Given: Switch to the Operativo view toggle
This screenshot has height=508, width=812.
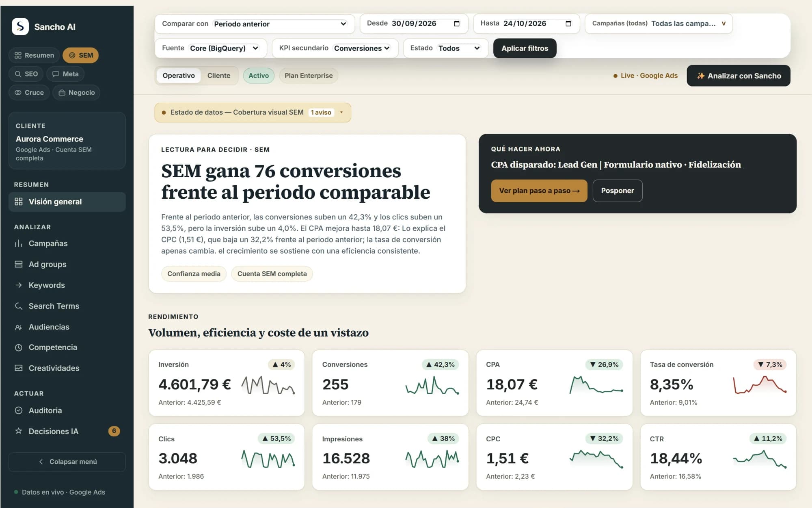Looking at the screenshot, I should pyautogui.click(x=179, y=76).
